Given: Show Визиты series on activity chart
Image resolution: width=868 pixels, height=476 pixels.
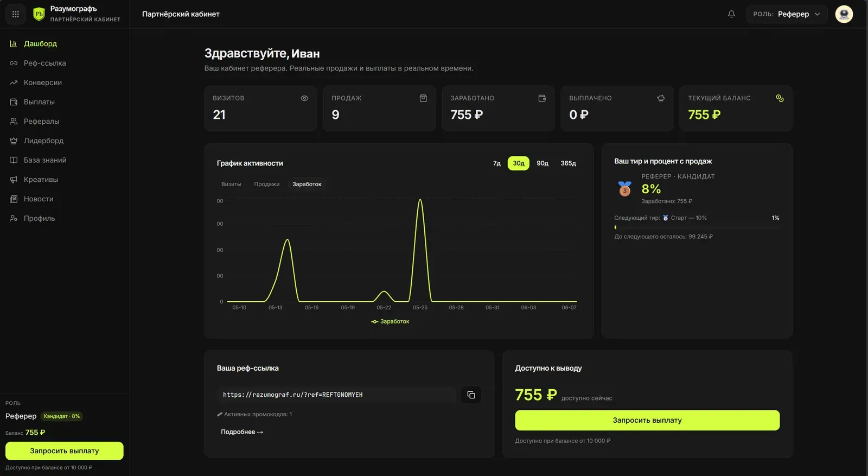Looking at the screenshot, I should (x=231, y=184).
